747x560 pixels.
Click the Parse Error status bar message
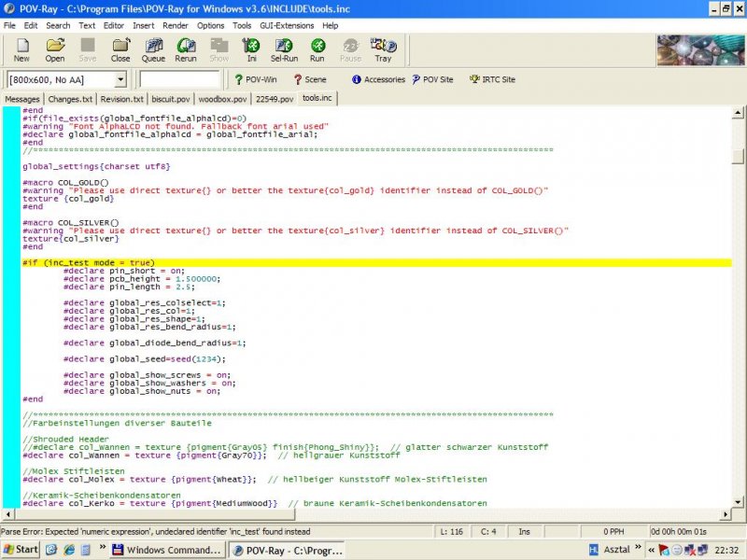155,531
